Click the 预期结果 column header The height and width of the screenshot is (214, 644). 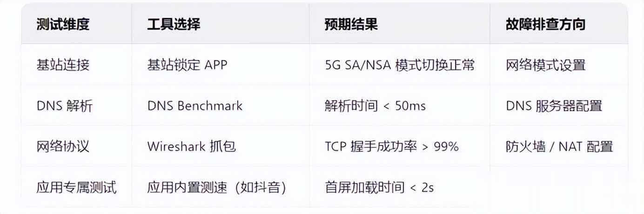pyautogui.click(x=351, y=25)
